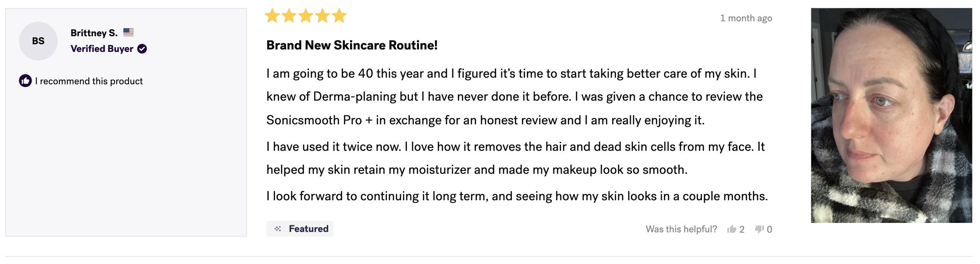980x264 pixels.
Task: Mark review helpful with thumbs-up icon
Action: click(x=731, y=229)
